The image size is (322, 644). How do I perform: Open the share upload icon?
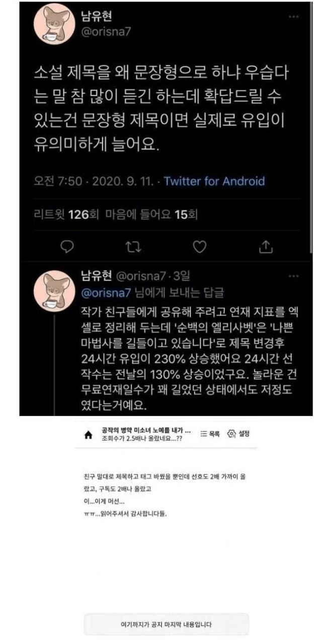point(266,247)
